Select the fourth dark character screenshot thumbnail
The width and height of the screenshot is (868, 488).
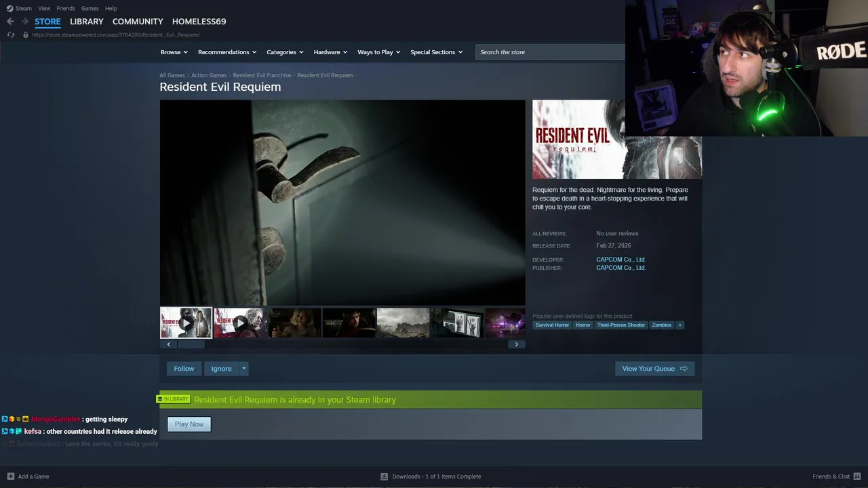pos(349,323)
